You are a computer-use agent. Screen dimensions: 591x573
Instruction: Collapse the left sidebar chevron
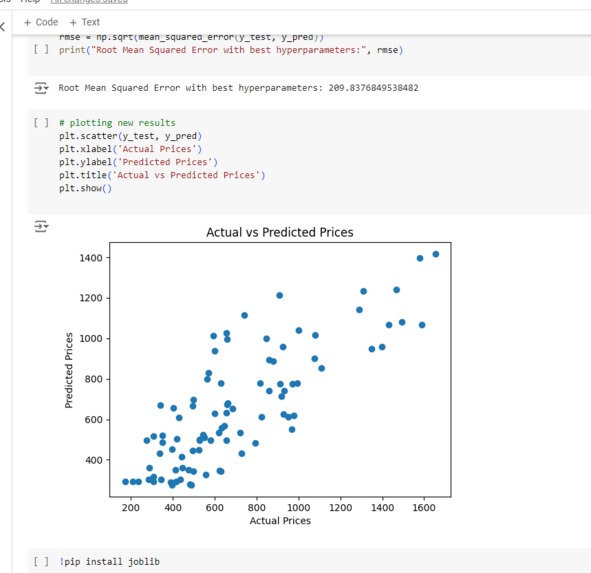3,27
